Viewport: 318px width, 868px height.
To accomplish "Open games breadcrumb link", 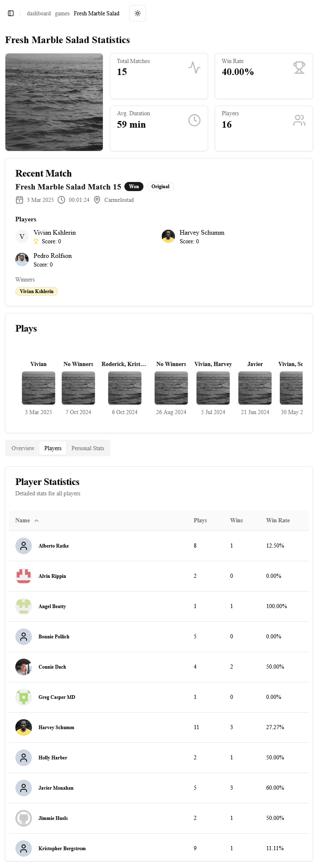I will coord(62,13).
